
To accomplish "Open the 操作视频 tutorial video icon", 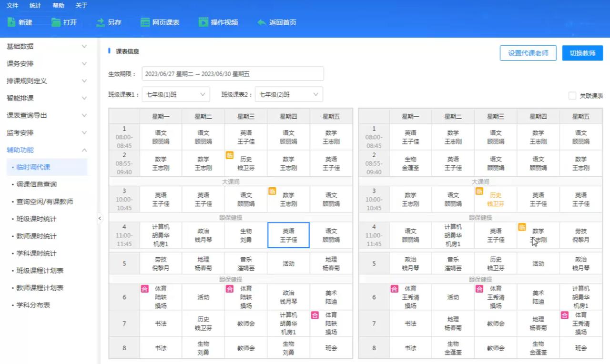I will point(203,22).
